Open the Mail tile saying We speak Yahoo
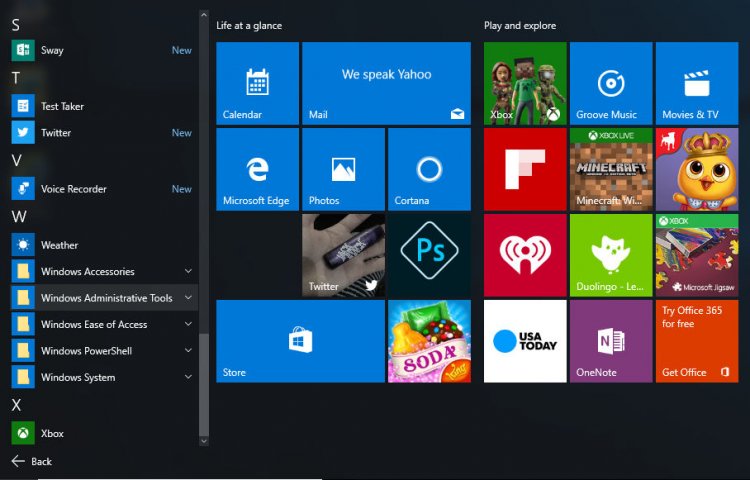750x480 pixels. [x=386, y=83]
